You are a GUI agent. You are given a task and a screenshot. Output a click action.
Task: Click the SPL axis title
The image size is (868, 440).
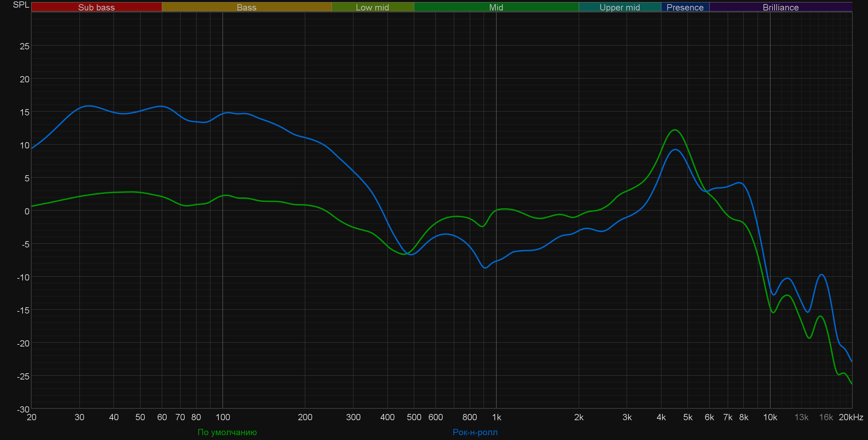point(21,5)
